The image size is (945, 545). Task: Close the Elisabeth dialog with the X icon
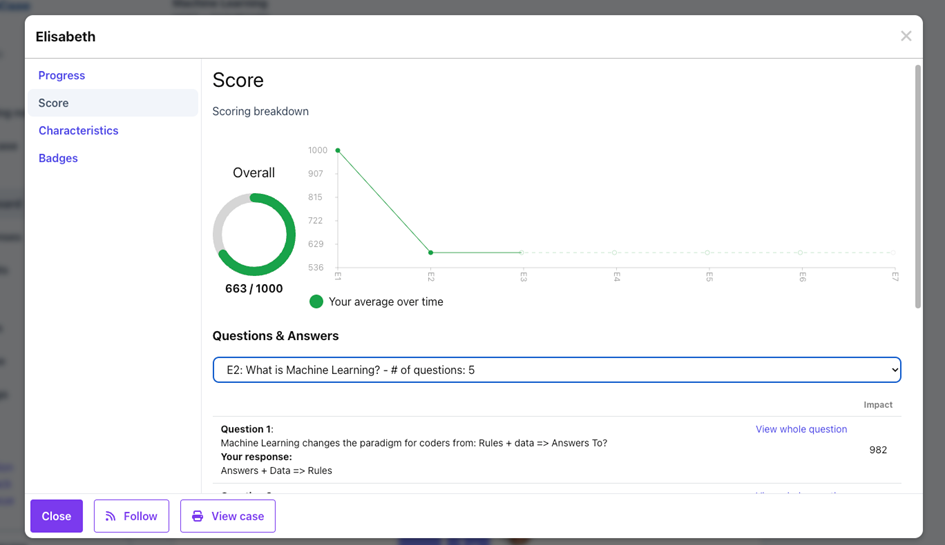click(905, 36)
